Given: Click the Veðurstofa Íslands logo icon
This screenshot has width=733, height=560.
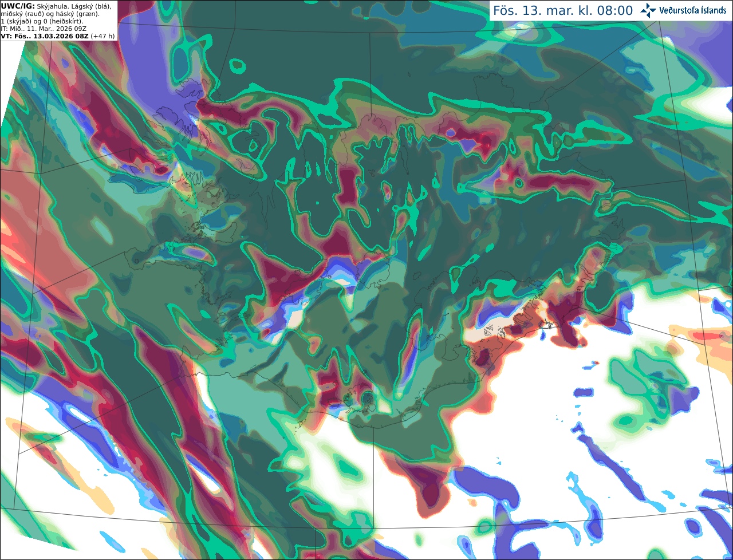Looking at the screenshot, I should [648, 10].
